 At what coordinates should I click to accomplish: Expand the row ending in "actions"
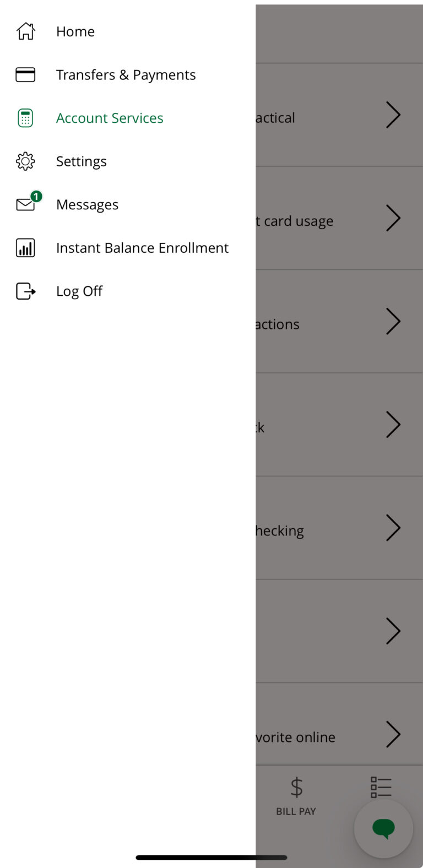pyautogui.click(x=393, y=321)
